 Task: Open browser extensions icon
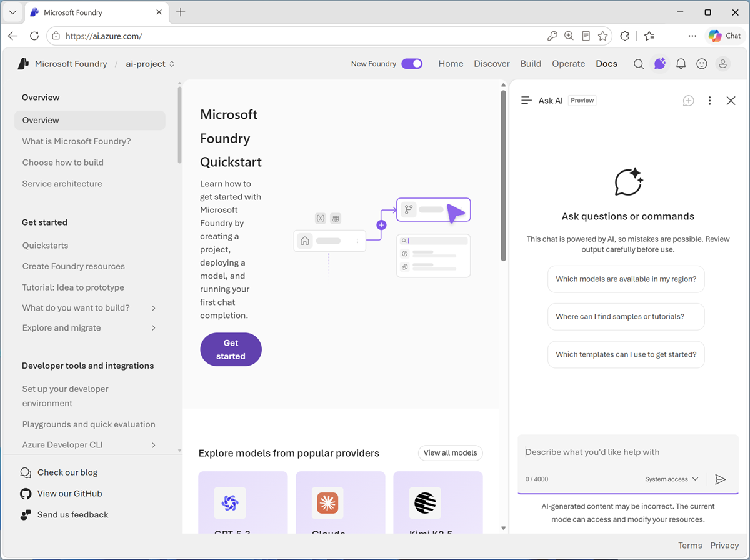tap(624, 36)
